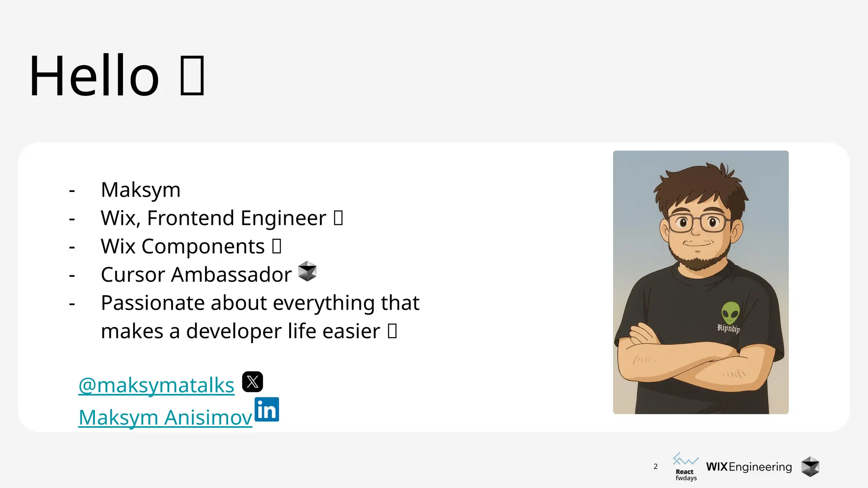This screenshot has width=868, height=488.
Task: Click the green alien on the t-shirt
Action: pos(731,313)
